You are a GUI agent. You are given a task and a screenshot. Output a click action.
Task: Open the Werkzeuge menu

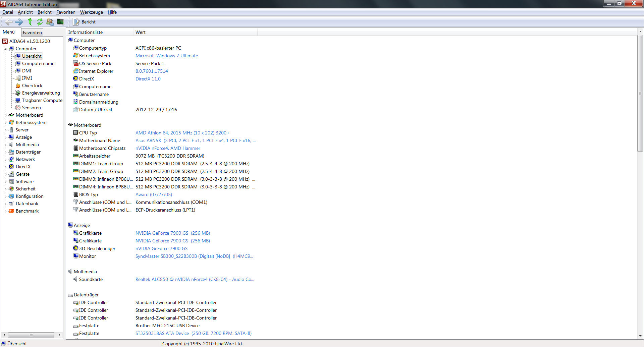point(92,12)
